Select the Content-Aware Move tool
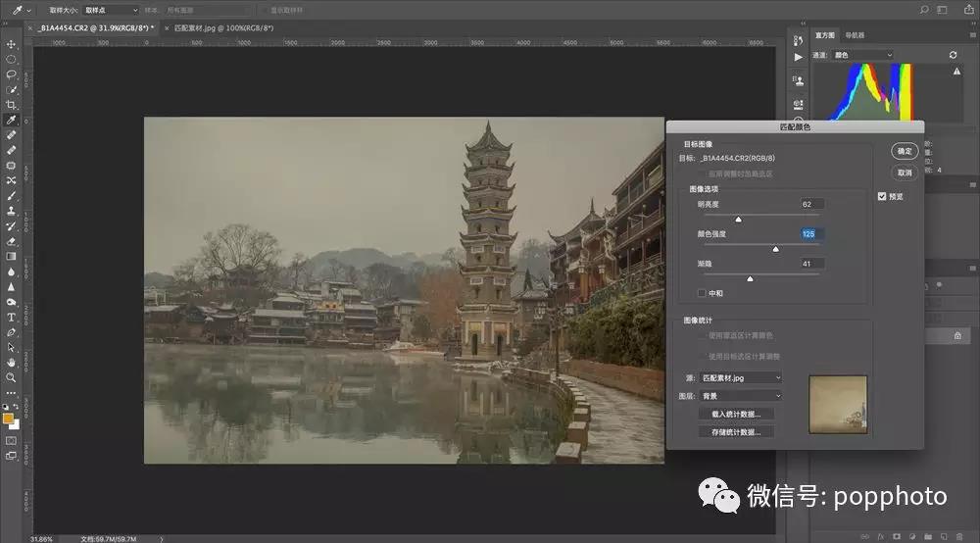The image size is (980, 543). (11, 180)
